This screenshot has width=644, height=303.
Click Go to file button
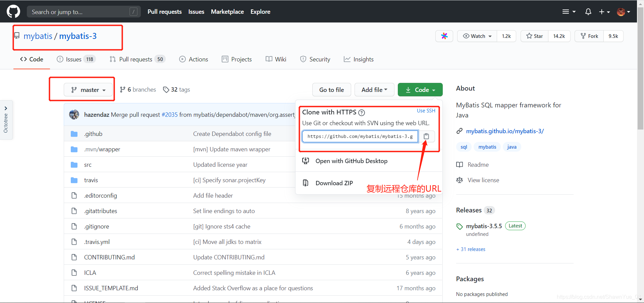pyautogui.click(x=331, y=90)
